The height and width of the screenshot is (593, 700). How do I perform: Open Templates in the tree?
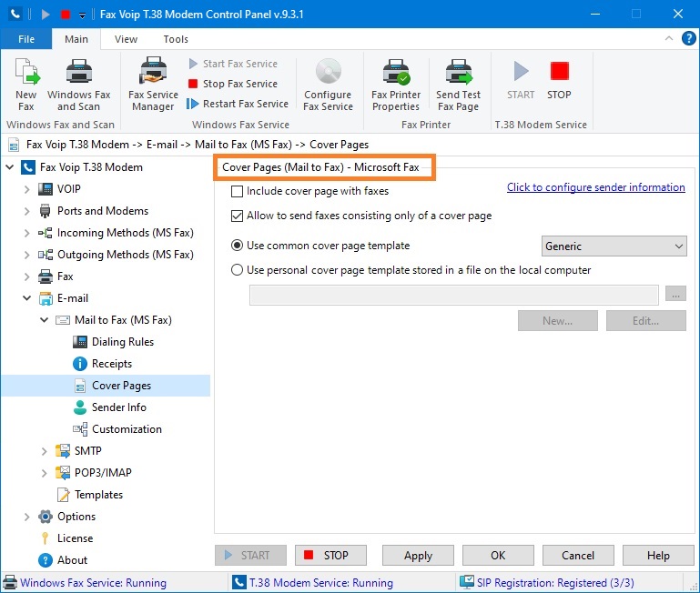tap(98, 495)
